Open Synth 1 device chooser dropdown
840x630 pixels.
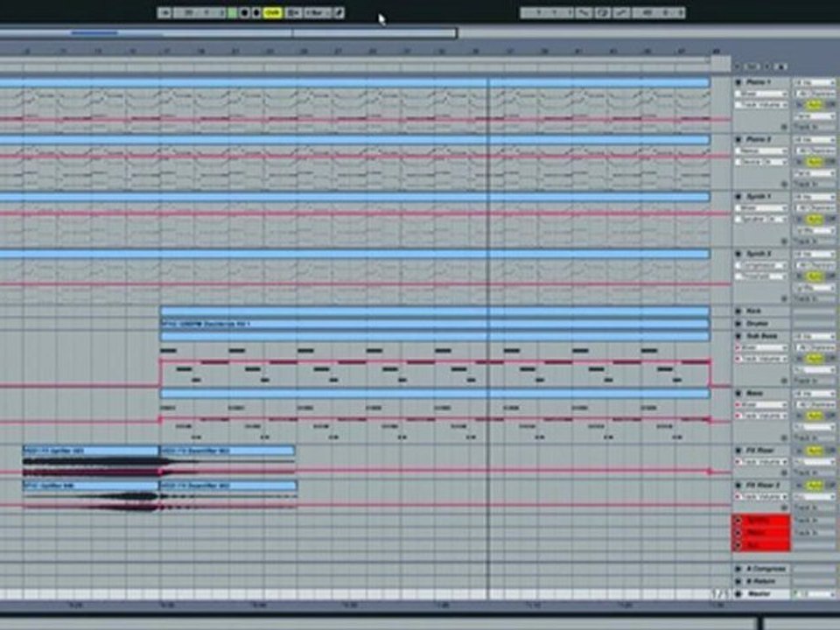pyautogui.click(x=761, y=208)
